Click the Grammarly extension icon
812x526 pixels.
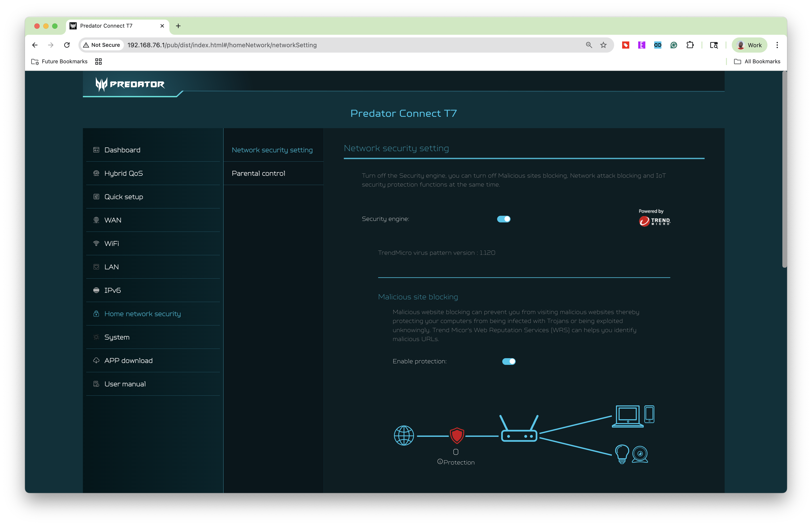click(x=674, y=45)
